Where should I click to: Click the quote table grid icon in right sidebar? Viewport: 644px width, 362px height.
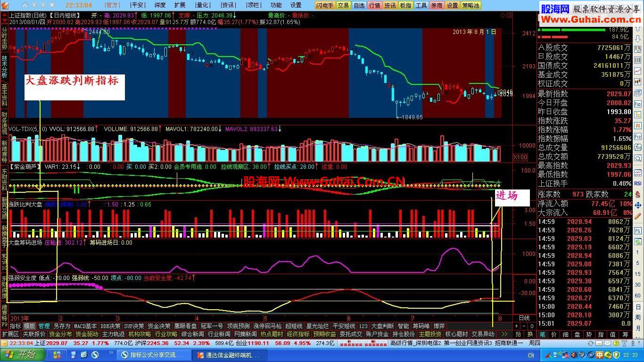(x=638, y=60)
